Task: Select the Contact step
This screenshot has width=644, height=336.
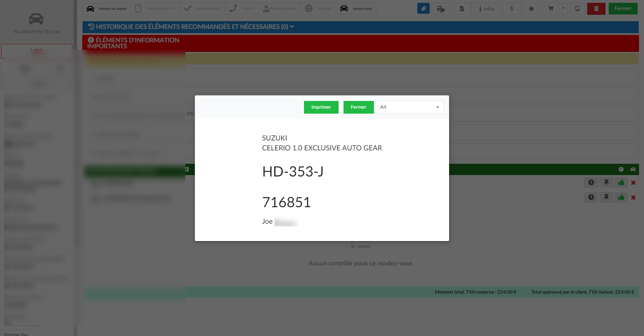Action: [x=242, y=9]
